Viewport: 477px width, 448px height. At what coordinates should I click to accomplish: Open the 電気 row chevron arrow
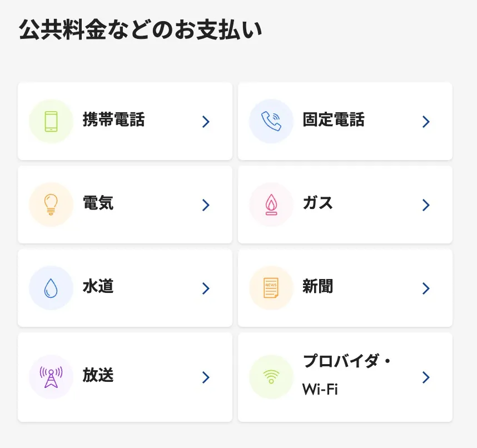tap(206, 205)
